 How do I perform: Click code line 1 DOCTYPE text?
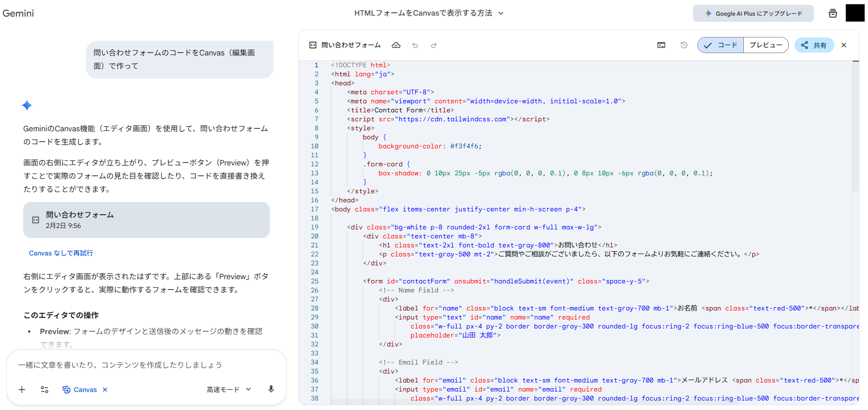point(361,65)
